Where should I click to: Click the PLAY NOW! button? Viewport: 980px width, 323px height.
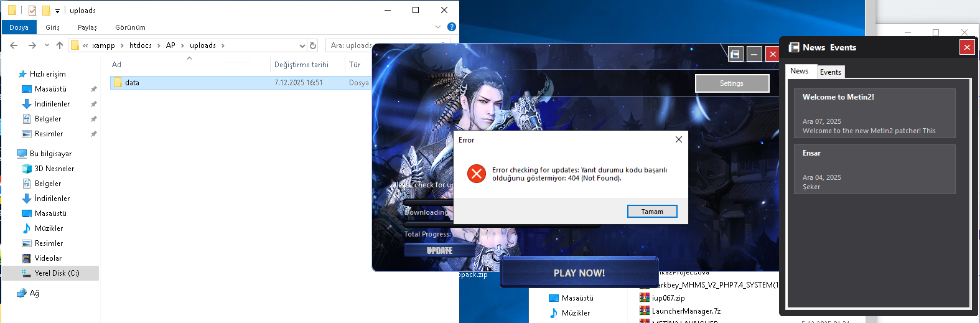point(579,273)
